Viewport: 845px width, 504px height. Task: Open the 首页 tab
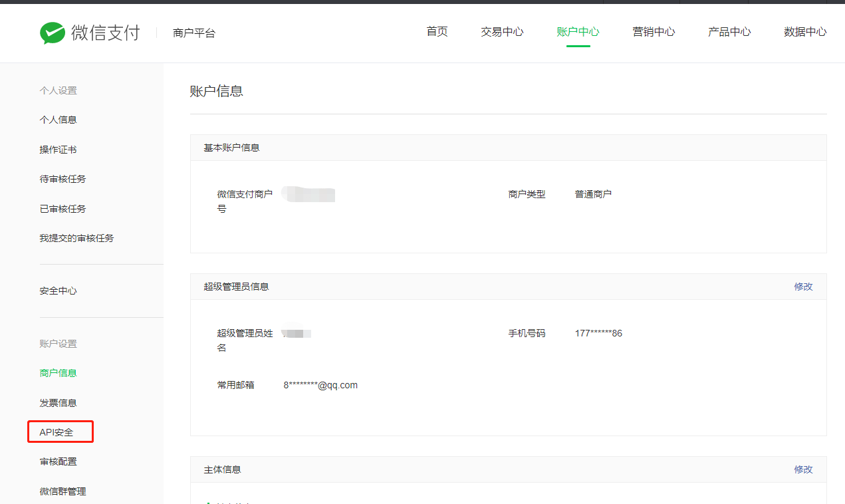[x=437, y=32]
